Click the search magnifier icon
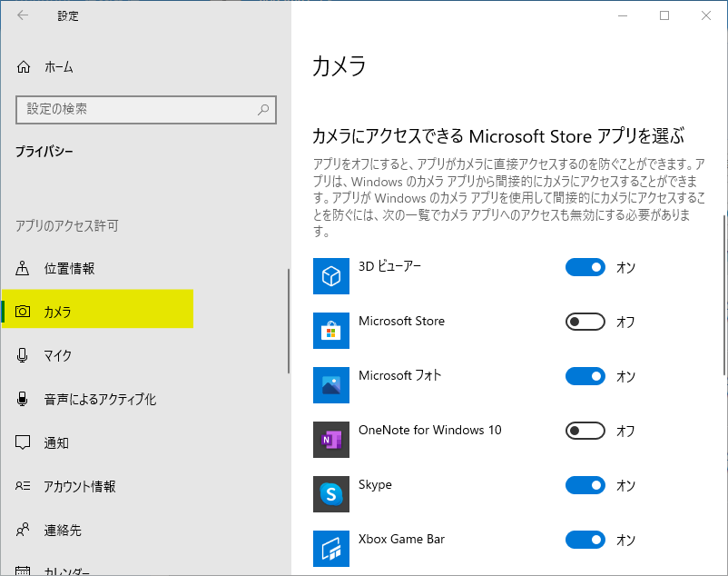Image resolution: width=728 pixels, height=576 pixels. [x=263, y=110]
